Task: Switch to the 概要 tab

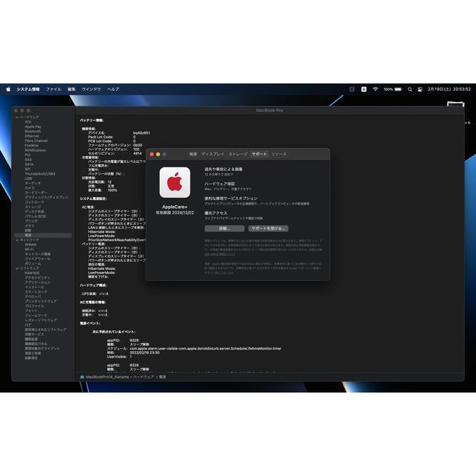Action: tap(193, 154)
